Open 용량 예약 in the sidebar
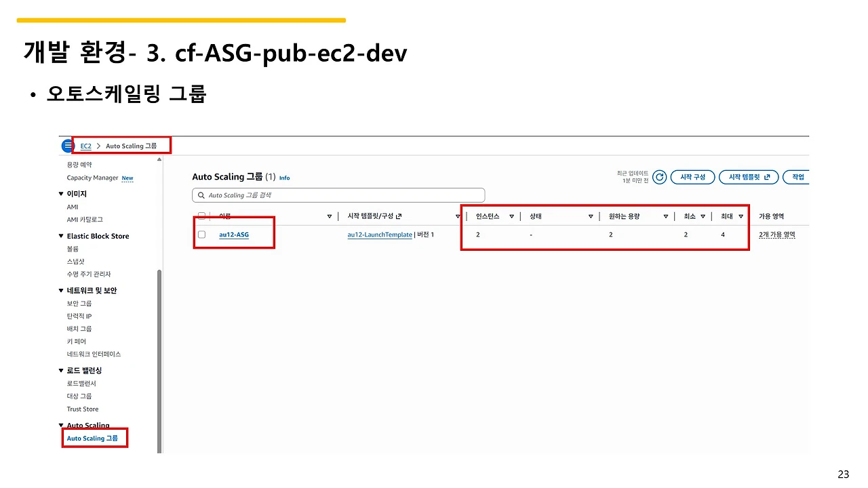This screenshot has width=868, height=488. [79, 165]
